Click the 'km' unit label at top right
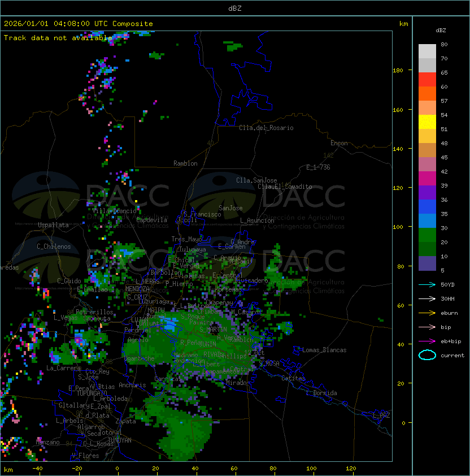The height and width of the screenshot is (476, 470). click(x=403, y=24)
